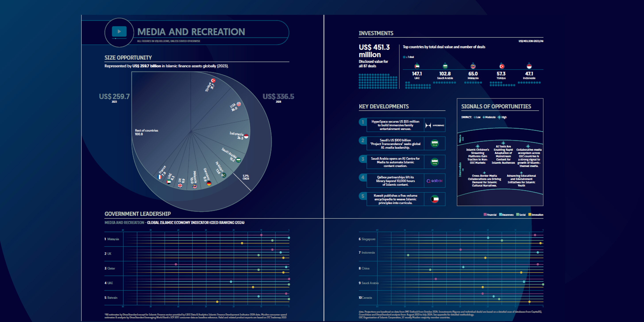Click the UK flag in the pie chart

[180, 185]
